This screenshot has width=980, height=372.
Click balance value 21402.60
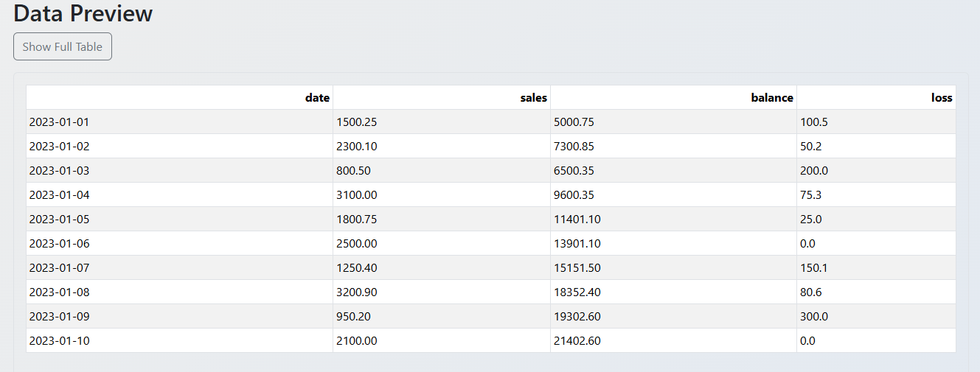[673, 340]
